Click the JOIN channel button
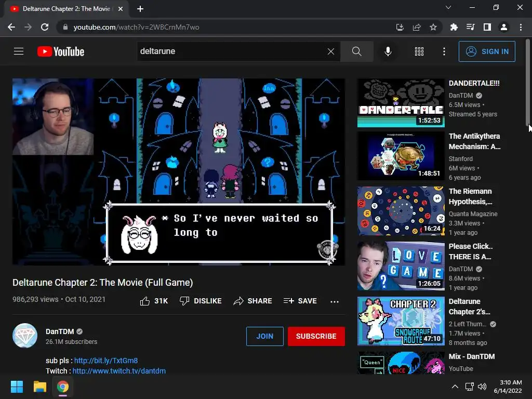Viewport: 532px width, 399px height. (264, 336)
